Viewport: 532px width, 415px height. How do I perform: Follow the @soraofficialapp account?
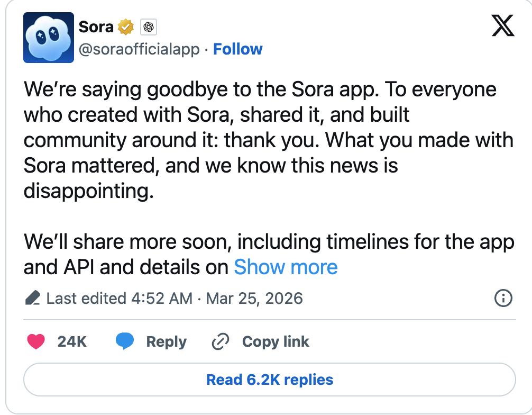[x=238, y=49]
